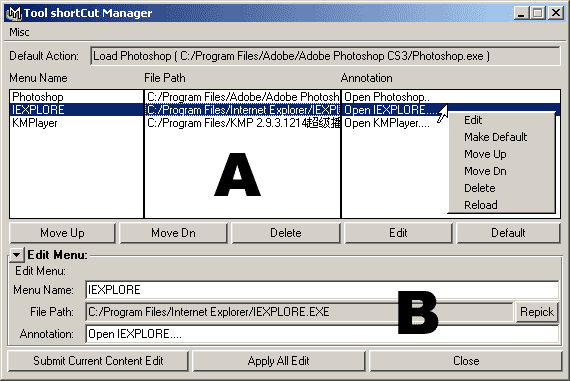The width and height of the screenshot is (570, 381).
Task: Click the Repick button
Action: click(x=537, y=312)
